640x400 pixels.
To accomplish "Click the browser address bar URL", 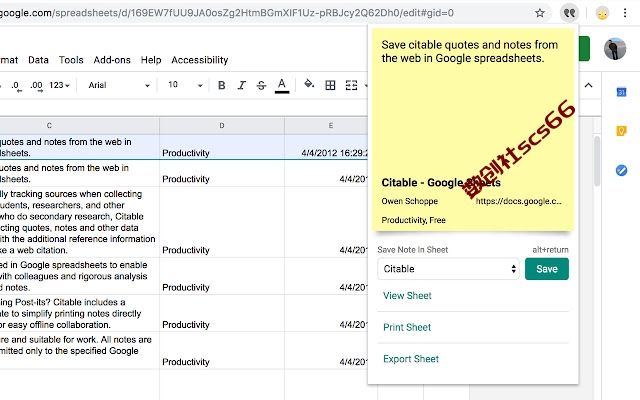I will point(227,13).
